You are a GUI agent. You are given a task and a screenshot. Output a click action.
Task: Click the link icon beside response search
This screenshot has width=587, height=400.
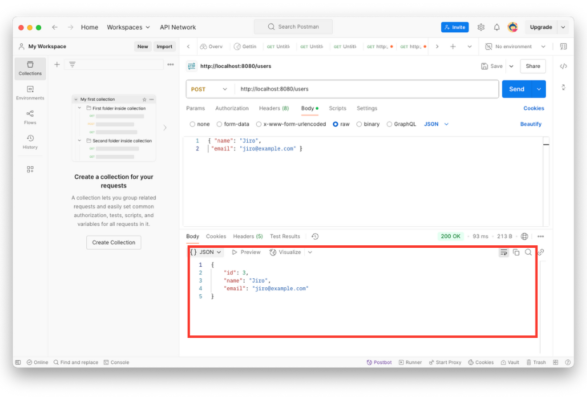tap(541, 252)
